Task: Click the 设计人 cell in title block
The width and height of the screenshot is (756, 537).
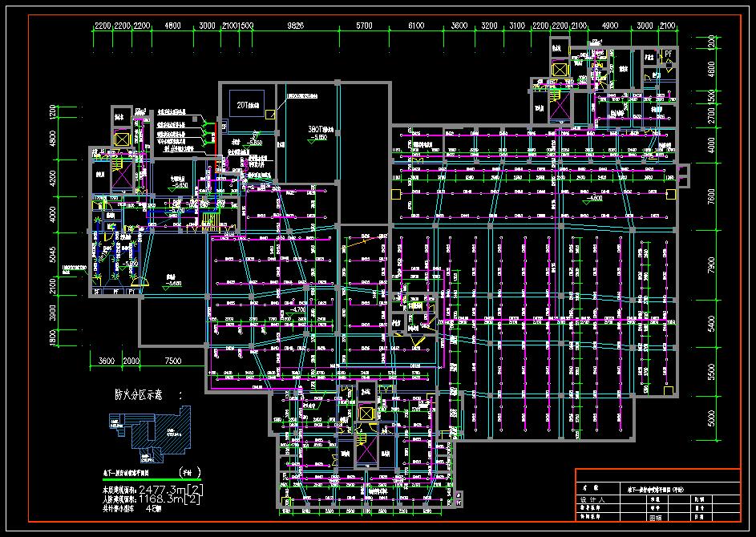Action: click(x=592, y=500)
